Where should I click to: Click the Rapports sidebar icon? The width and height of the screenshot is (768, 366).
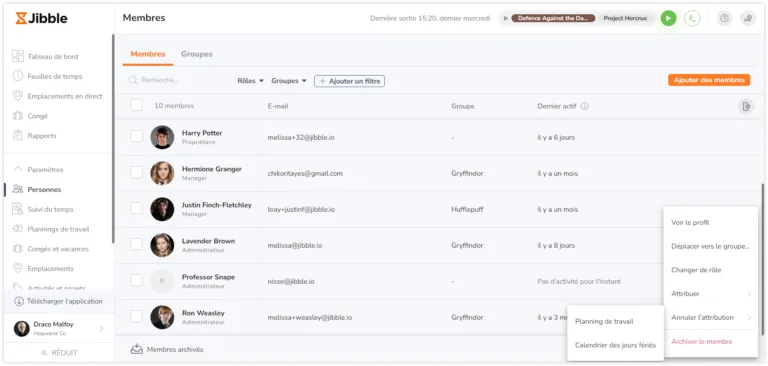pos(18,136)
